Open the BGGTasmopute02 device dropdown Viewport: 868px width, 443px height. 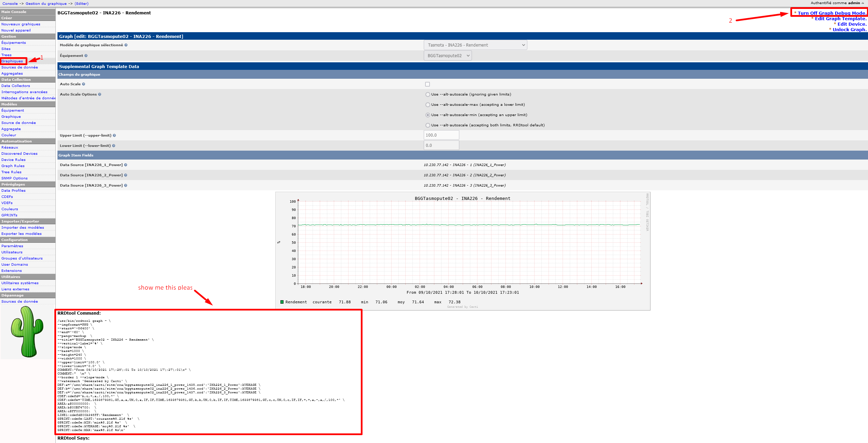click(x=448, y=56)
